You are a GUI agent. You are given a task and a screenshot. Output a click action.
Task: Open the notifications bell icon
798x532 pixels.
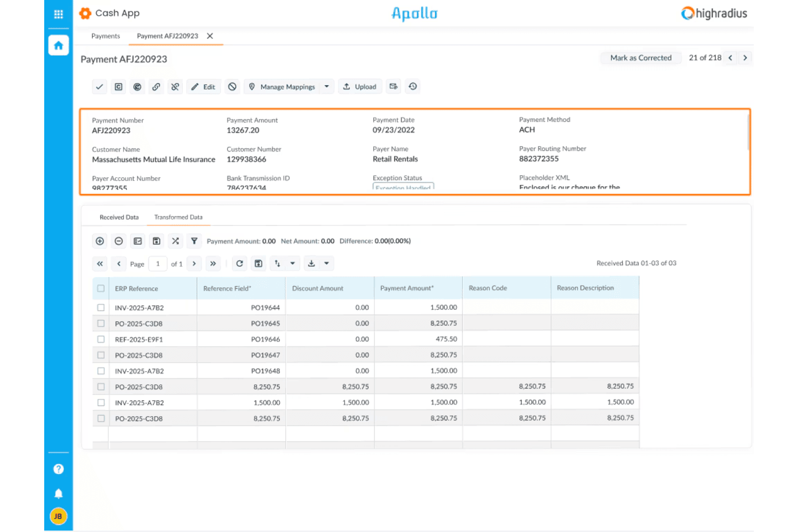click(58, 494)
